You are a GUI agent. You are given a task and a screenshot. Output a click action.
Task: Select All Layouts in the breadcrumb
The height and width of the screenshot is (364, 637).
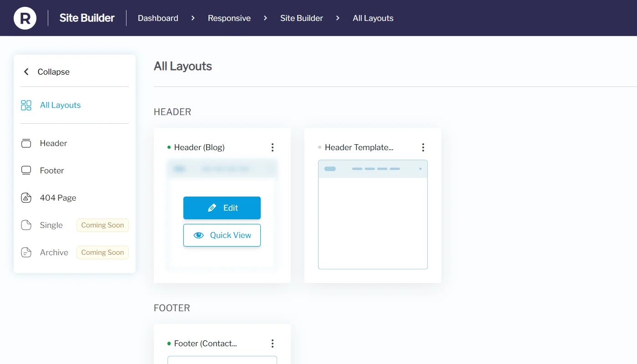(373, 18)
